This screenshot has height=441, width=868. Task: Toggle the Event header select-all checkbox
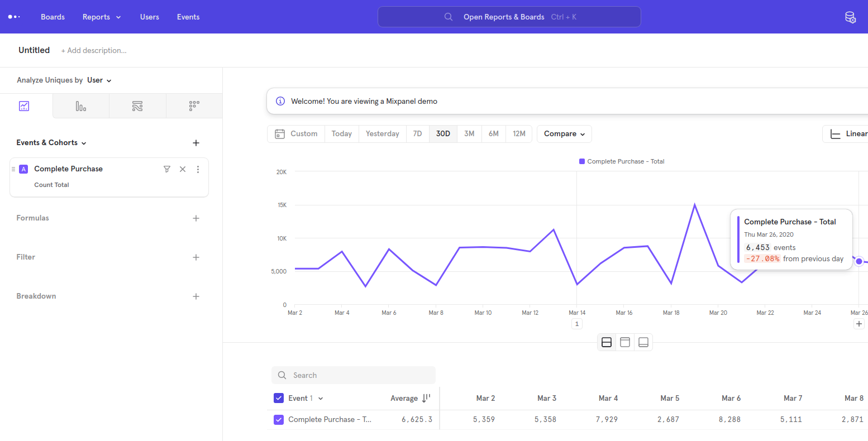coord(279,399)
